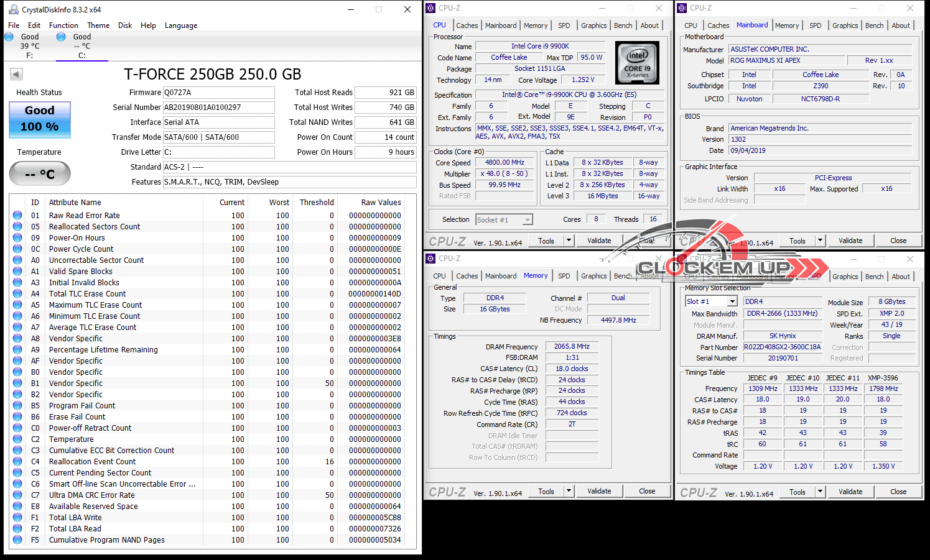Select the Good status orb for drive C:
The image size is (930, 560).
coord(61,37)
